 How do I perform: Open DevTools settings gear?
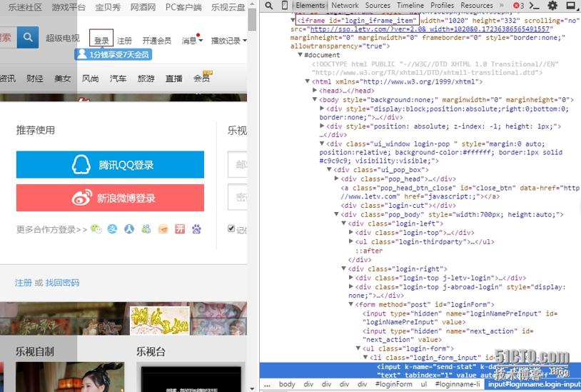pyautogui.click(x=552, y=6)
